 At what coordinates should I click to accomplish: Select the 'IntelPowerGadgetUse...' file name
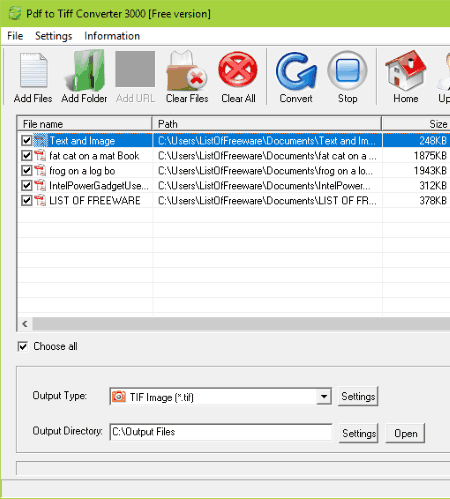pyautogui.click(x=99, y=185)
